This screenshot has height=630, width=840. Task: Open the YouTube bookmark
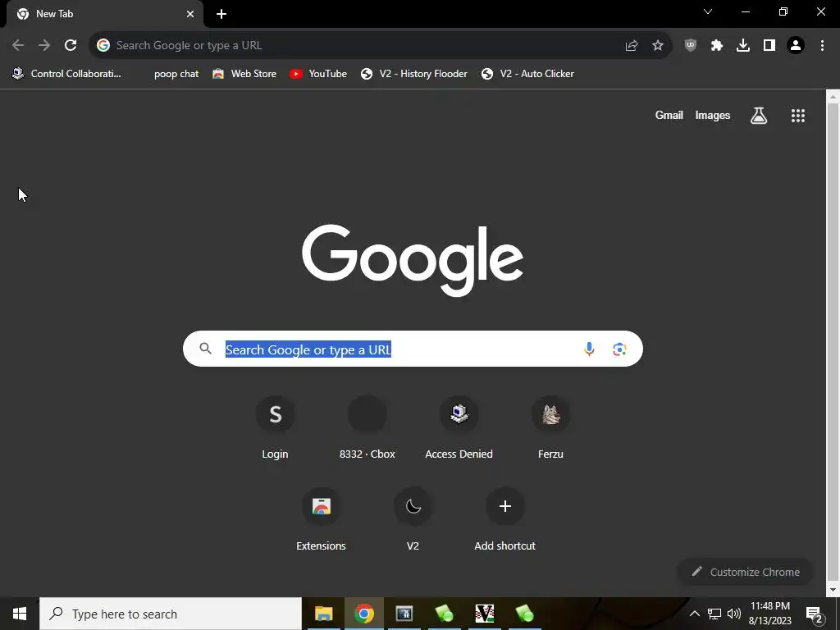pos(318,74)
